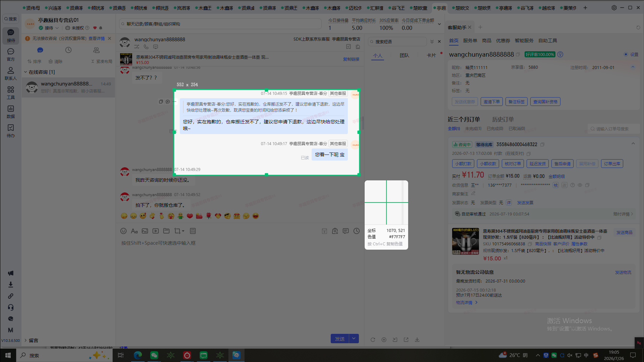Reveal hidden receiver info with eye icon
This screenshot has height=362, width=644.
(580, 185)
